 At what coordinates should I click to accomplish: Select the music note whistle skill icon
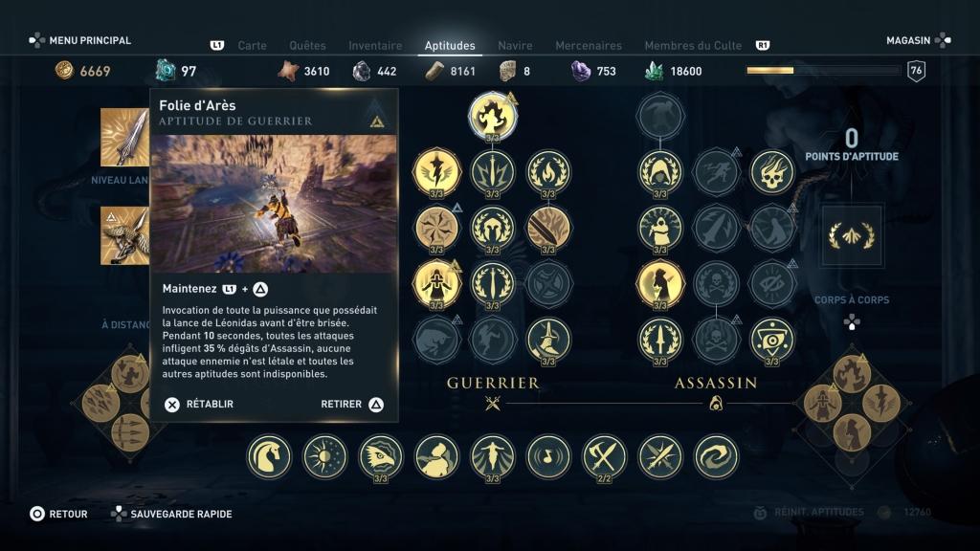pos(548,456)
